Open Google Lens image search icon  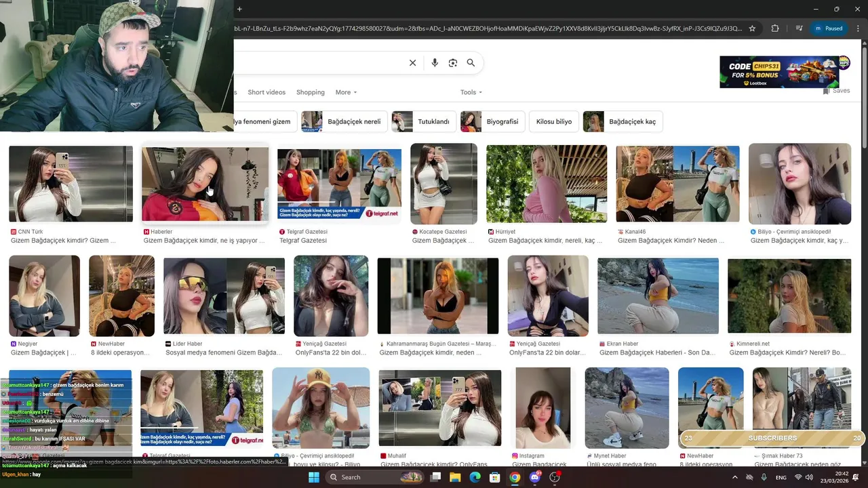click(453, 63)
